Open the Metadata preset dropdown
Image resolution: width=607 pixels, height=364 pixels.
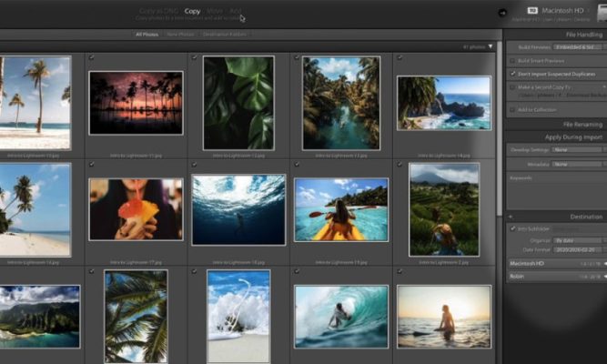click(x=577, y=164)
